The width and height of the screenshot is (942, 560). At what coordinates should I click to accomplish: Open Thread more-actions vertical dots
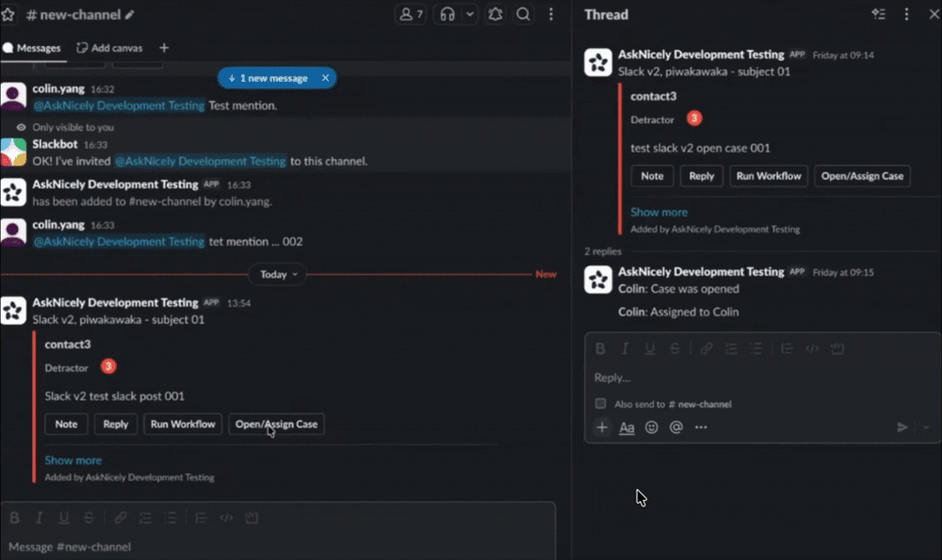click(x=906, y=14)
